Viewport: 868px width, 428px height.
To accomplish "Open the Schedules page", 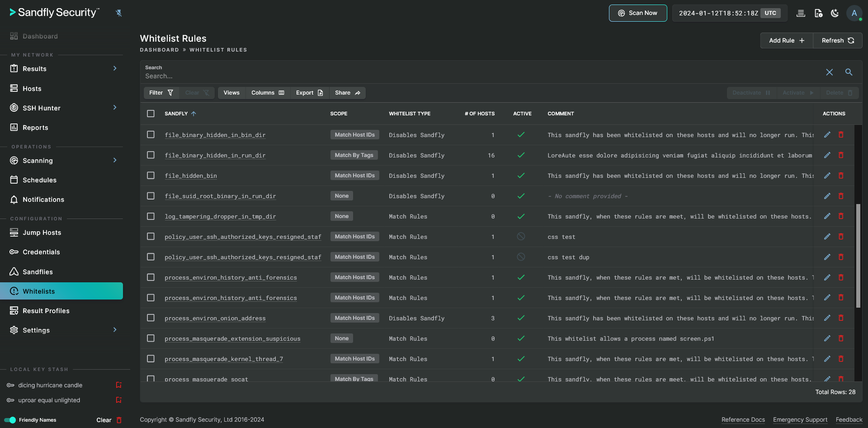I will [x=40, y=180].
